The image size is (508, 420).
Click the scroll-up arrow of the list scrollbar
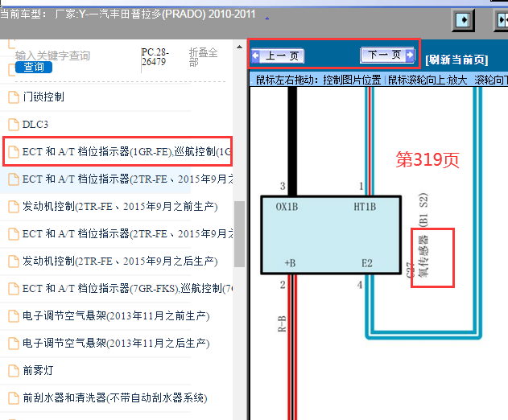pyautogui.click(x=239, y=47)
